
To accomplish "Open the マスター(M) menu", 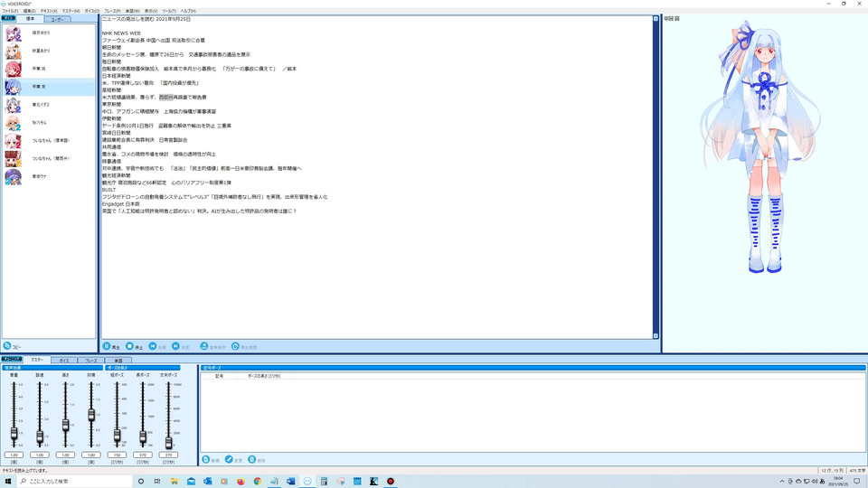I will (71, 11).
